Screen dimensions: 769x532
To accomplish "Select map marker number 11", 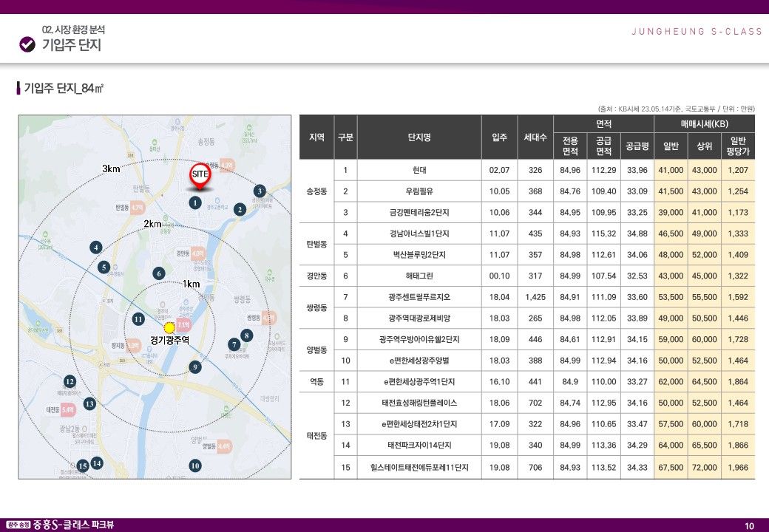I will [138, 319].
